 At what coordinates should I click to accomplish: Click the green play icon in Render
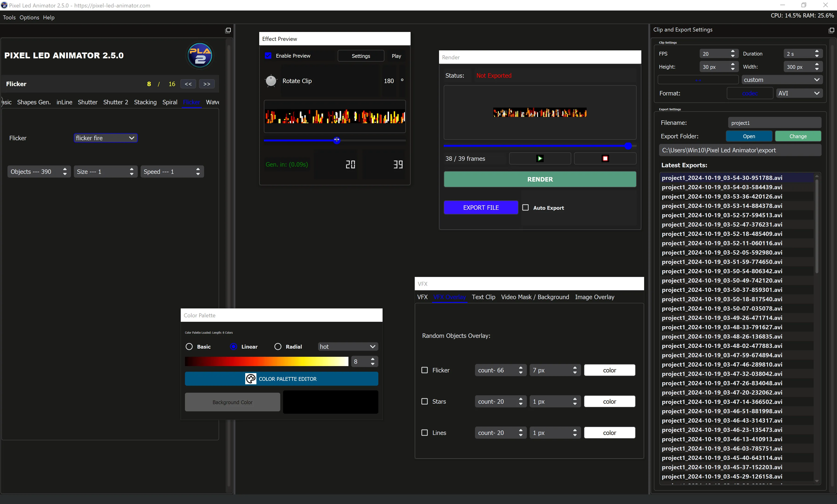(x=540, y=158)
